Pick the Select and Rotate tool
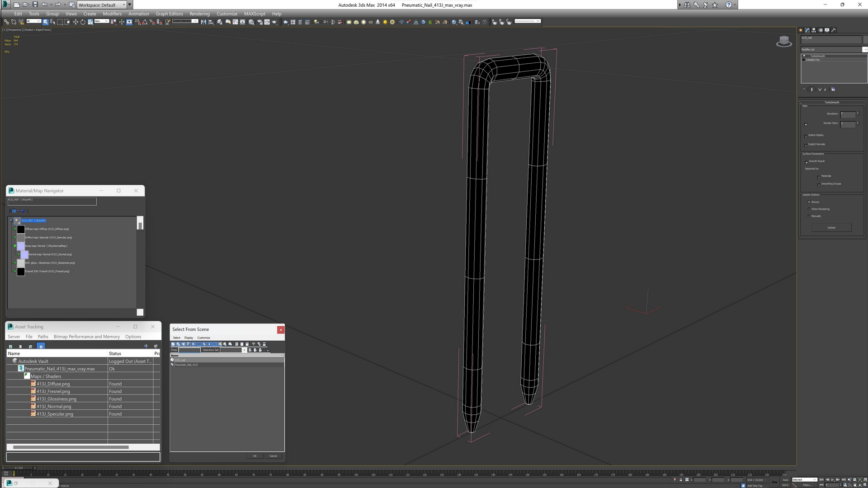 [x=83, y=22]
